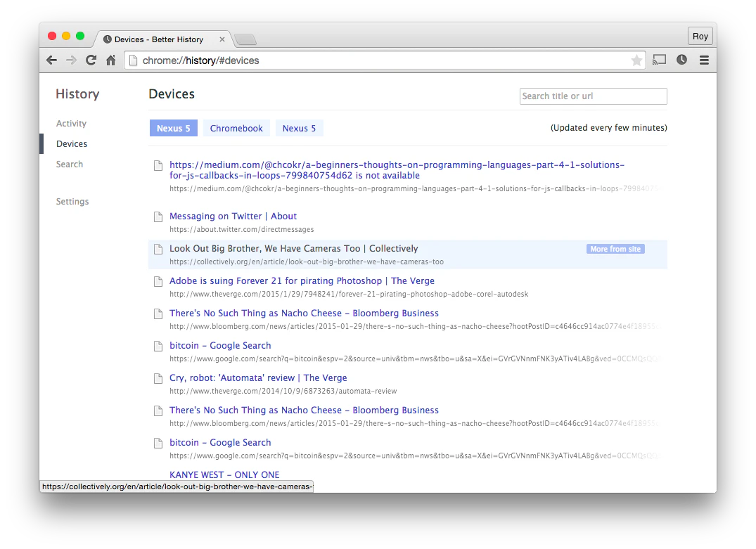Select the Devices - Better History browser tab

tap(164, 39)
